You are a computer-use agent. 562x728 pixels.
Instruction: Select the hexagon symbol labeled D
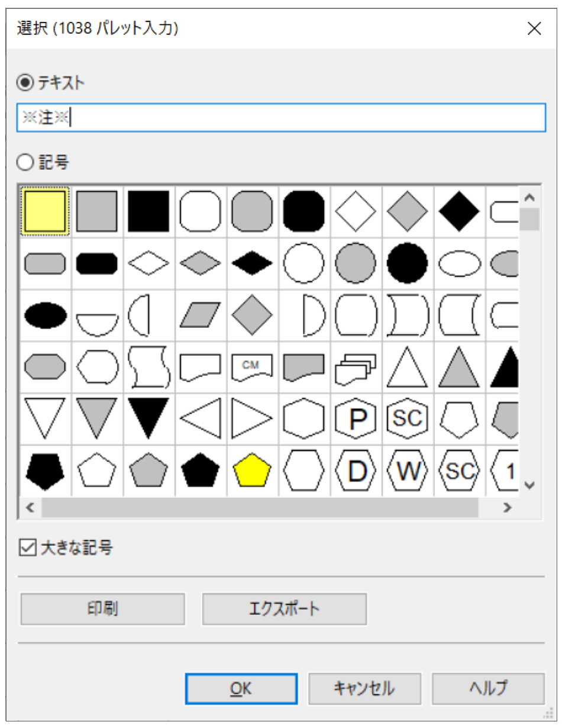356,471
